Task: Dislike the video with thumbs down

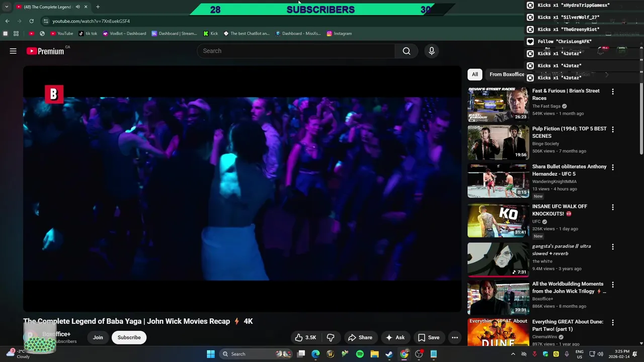Action: 331,337
